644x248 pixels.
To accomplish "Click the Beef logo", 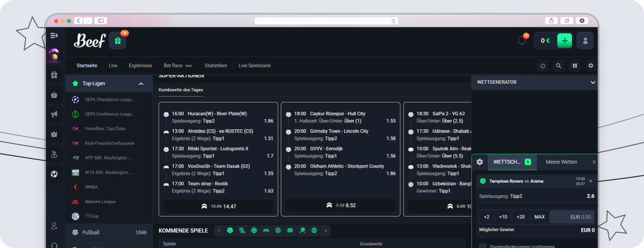I will (x=89, y=40).
